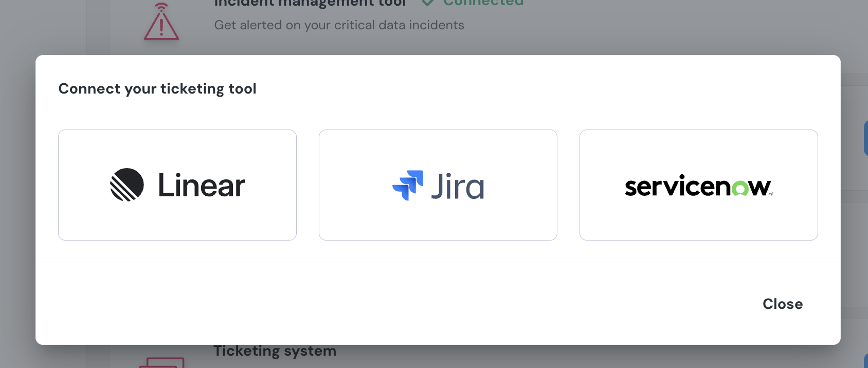Click the incident alert triangle icon

point(161,22)
